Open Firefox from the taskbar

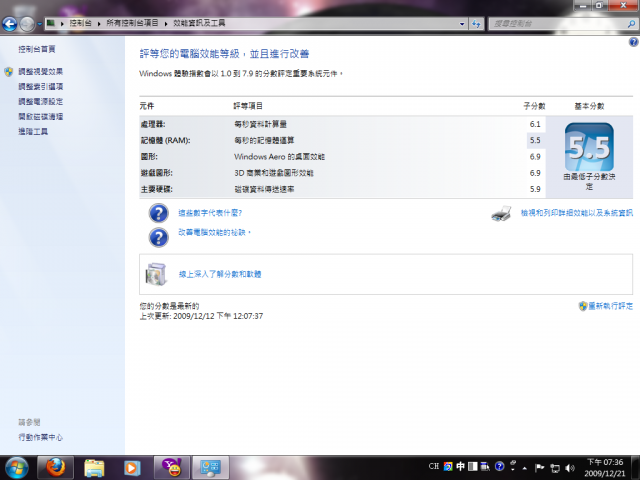click(x=56, y=467)
